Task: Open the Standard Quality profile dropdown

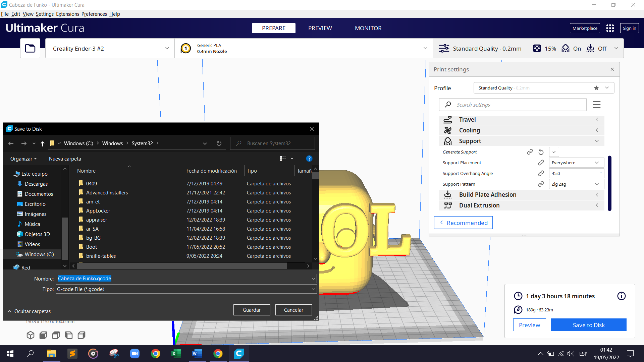Action: (544, 88)
